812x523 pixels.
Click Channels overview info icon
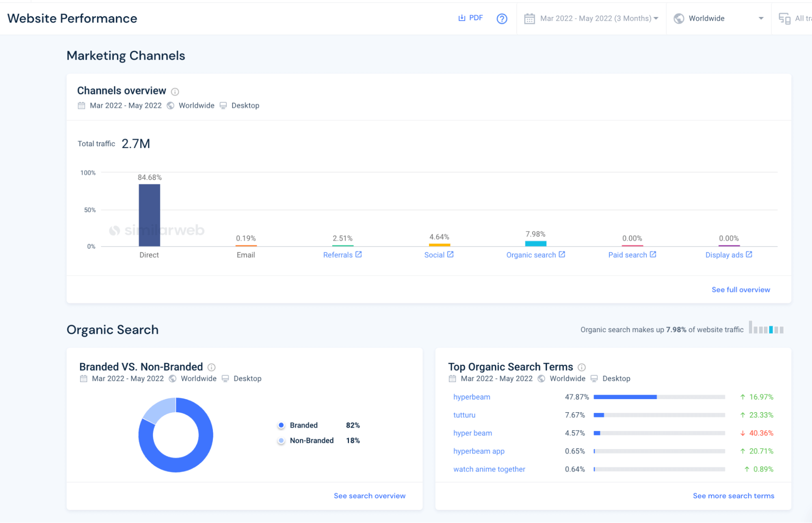coord(175,92)
